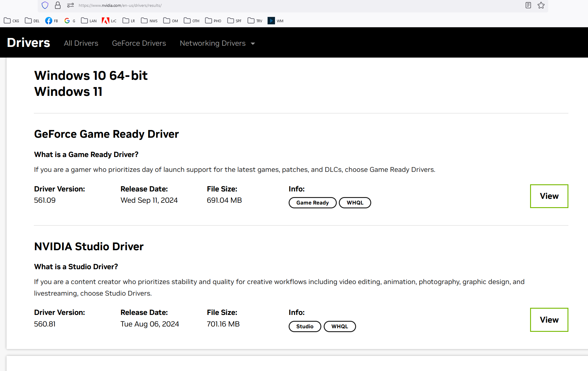Open the Facebook FB bookmark
Image resolution: width=588 pixels, height=371 pixels.
click(x=51, y=21)
